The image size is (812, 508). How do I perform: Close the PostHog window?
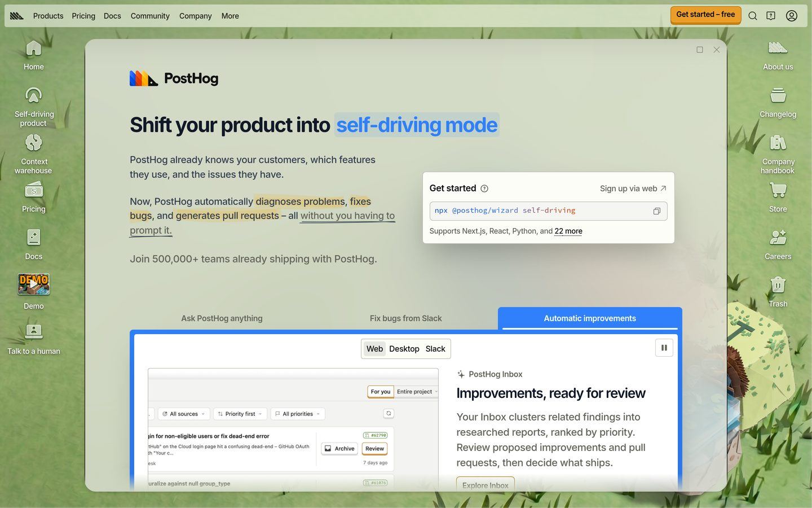[717, 50]
